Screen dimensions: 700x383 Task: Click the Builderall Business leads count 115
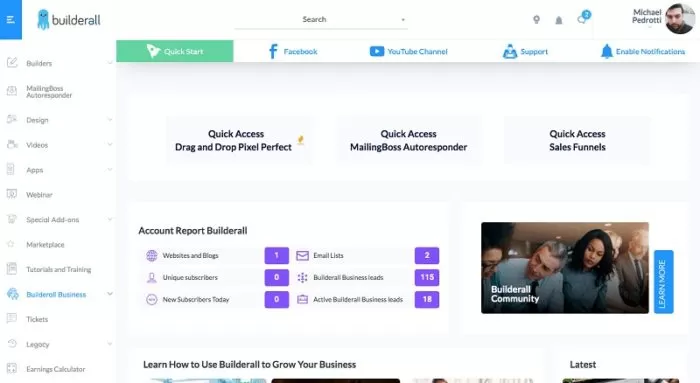point(427,277)
